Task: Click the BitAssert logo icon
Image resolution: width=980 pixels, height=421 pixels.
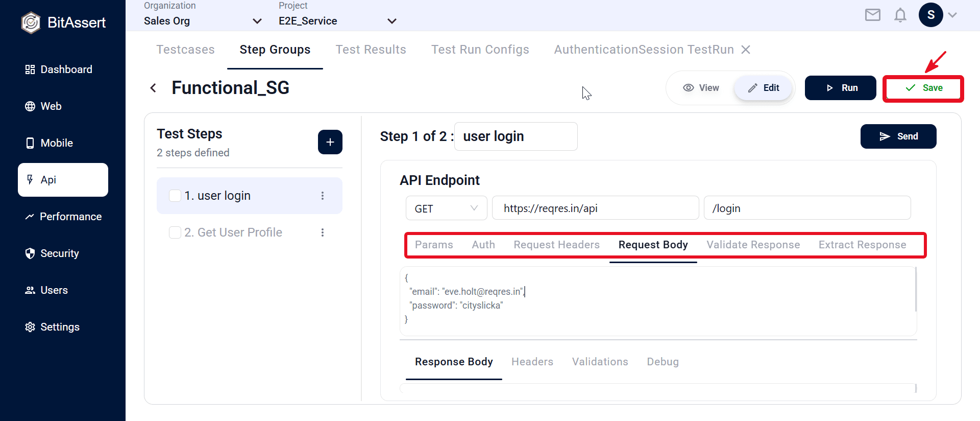Action: tap(31, 22)
